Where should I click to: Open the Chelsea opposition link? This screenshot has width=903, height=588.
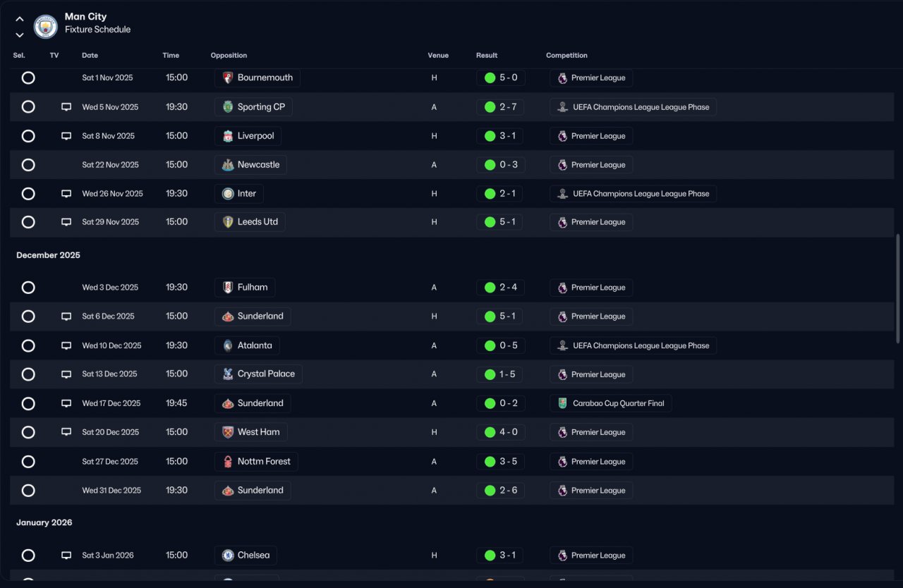[x=246, y=556]
